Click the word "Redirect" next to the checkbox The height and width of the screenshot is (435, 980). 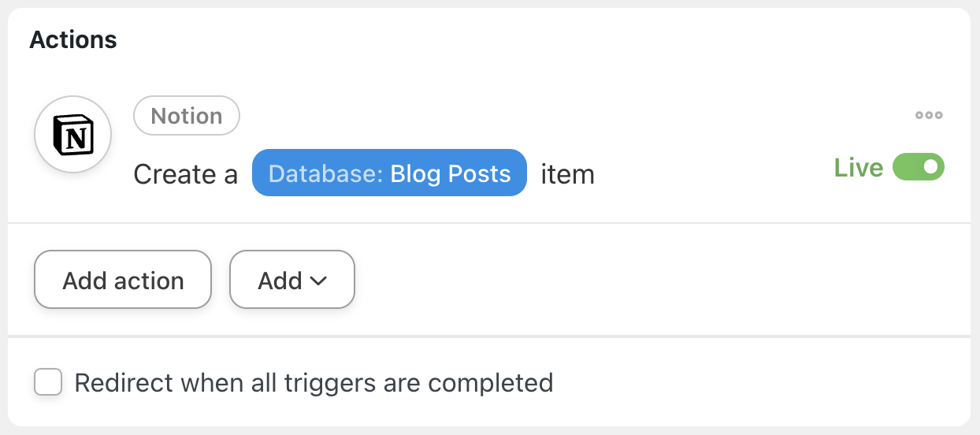(x=124, y=383)
